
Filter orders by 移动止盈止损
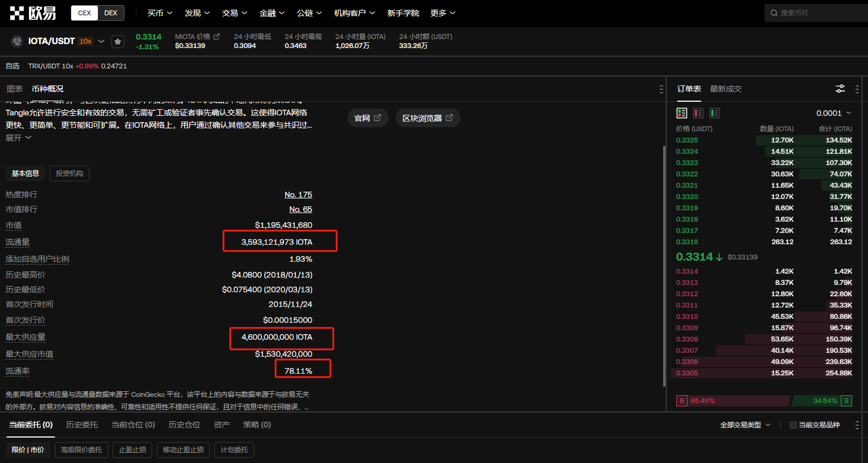(183, 450)
